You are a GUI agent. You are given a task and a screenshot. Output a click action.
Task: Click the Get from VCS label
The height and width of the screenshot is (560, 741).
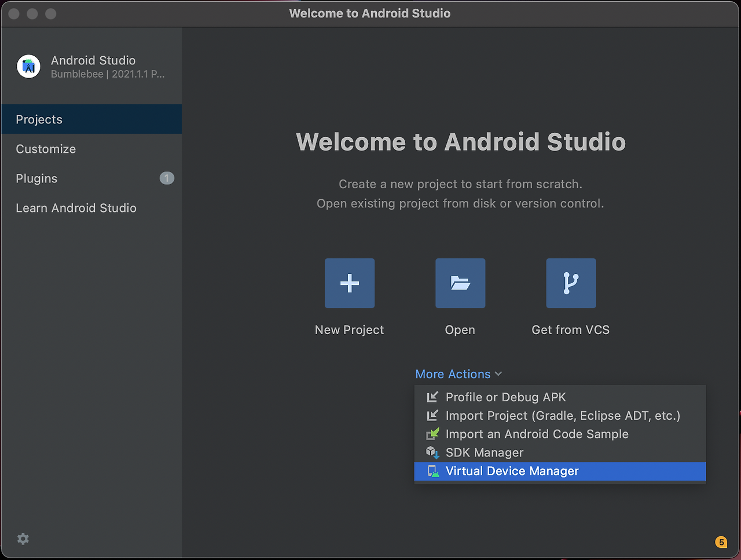(x=571, y=330)
